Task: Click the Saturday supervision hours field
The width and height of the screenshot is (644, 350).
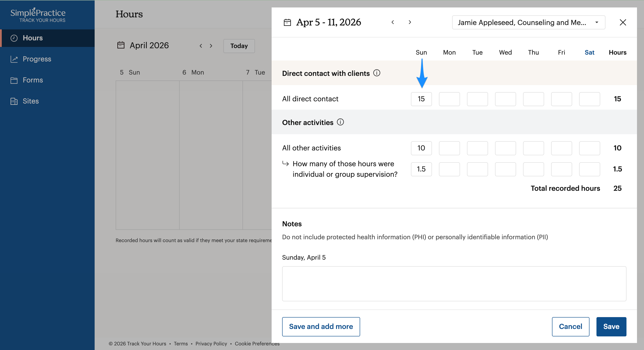Action: [x=589, y=169]
